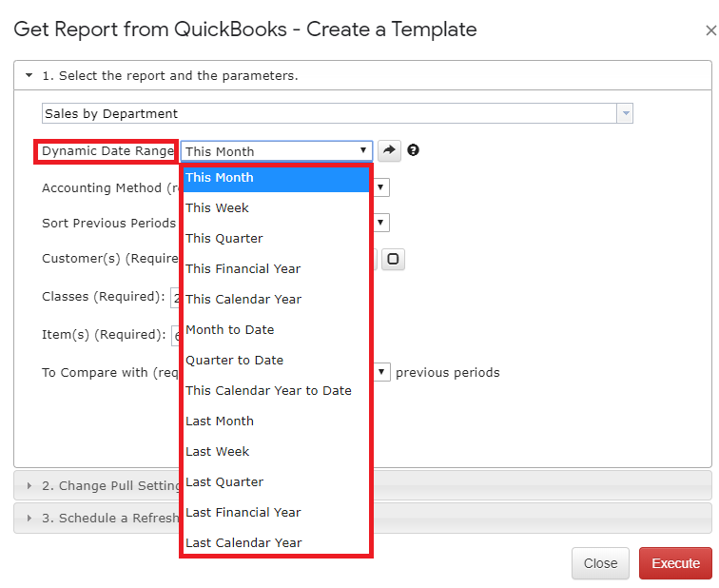The width and height of the screenshot is (719, 588).
Task: Click the 'previous periods' text
Action: (448, 372)
